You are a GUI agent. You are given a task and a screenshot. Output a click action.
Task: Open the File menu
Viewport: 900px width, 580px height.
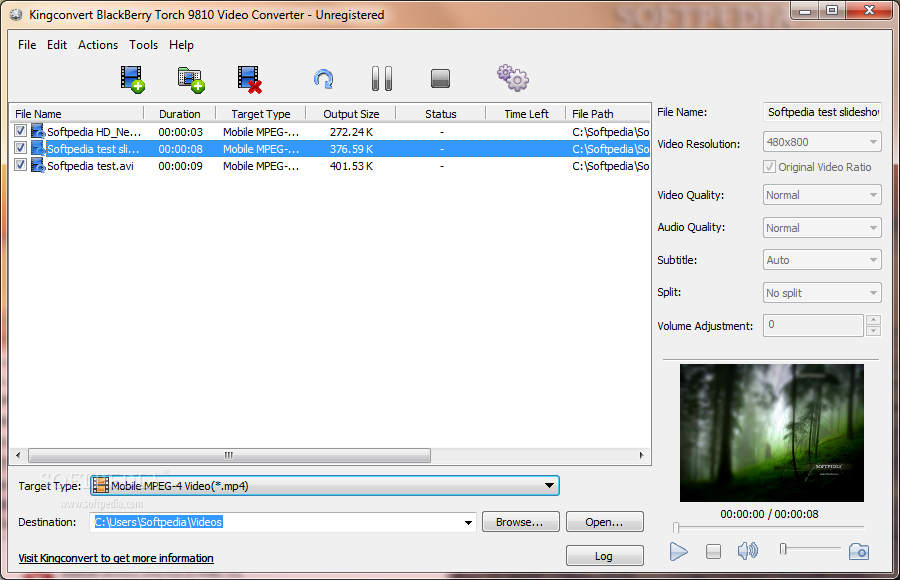pos(27,45)
